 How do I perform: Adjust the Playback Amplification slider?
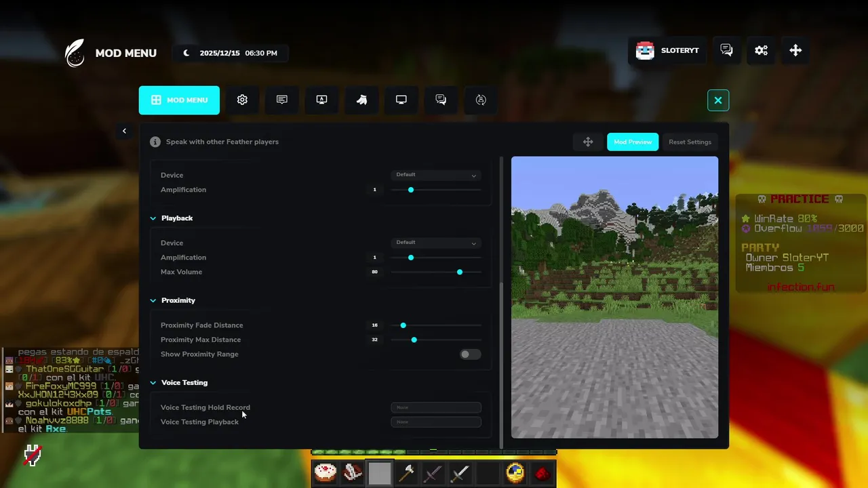point(436,258)
